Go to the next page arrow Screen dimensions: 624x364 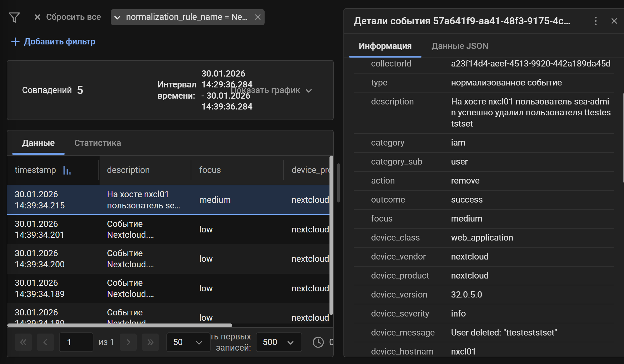[128, 342]
